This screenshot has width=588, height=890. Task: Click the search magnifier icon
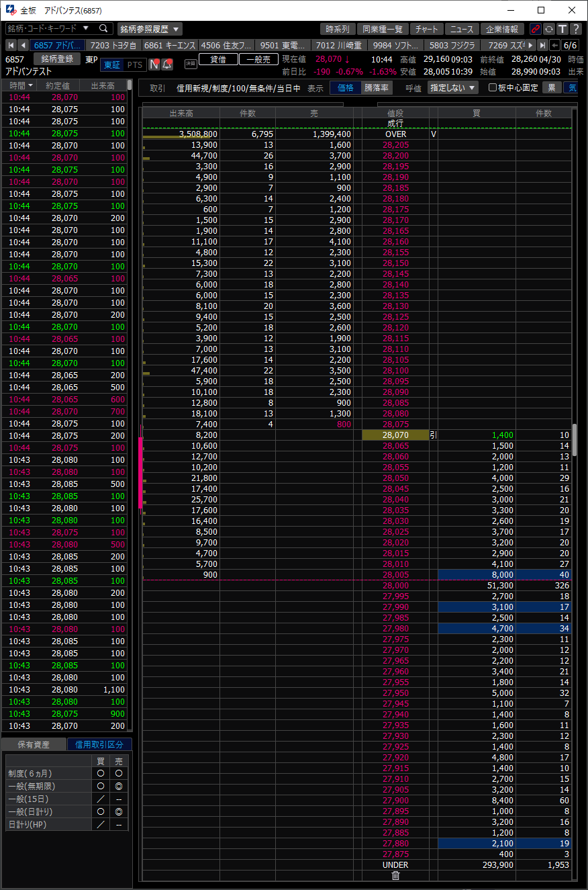[104, 28]
